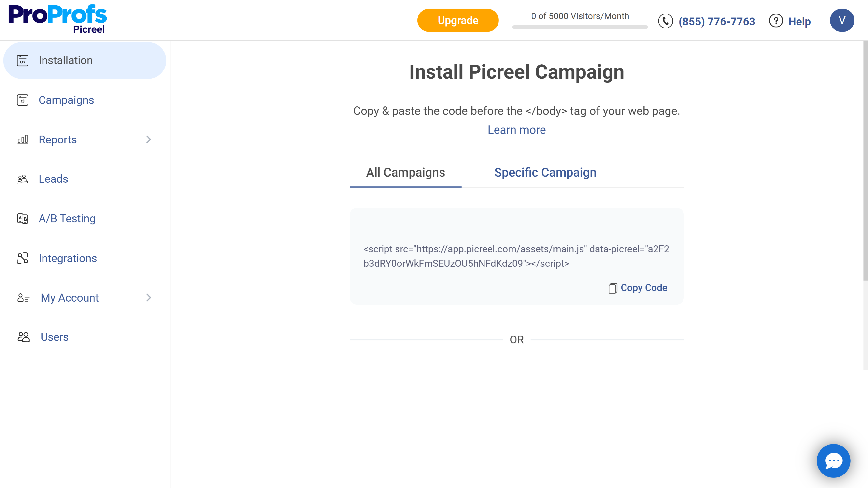
Task: Expand the Reports submenu chevron
Action: [x=149, y=139]
